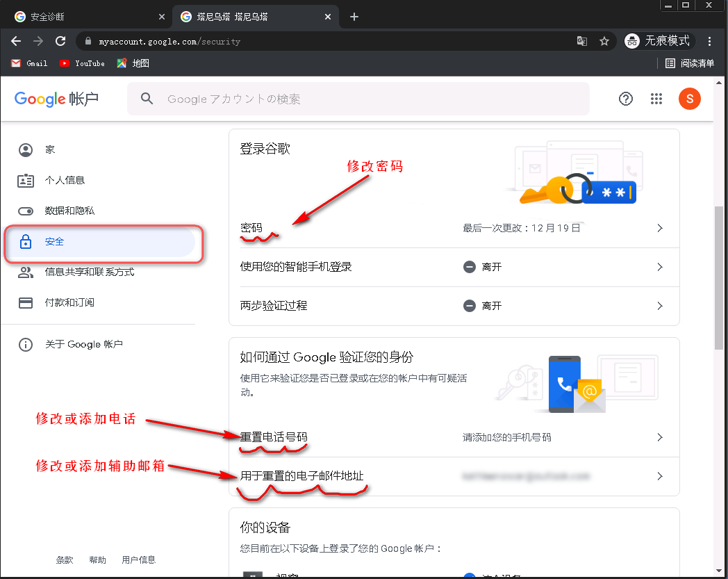Click the scrollbar down arrow

(x=719, y=571)
